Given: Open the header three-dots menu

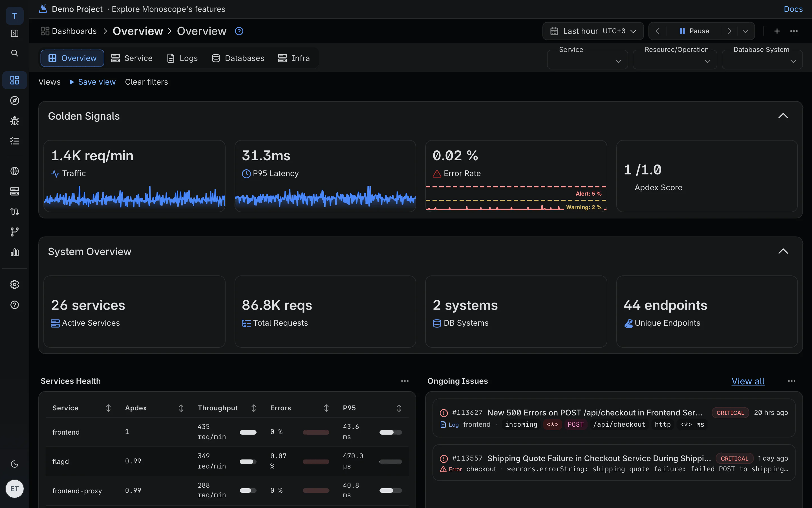Looking at the screenshot, I should [794, 31].
